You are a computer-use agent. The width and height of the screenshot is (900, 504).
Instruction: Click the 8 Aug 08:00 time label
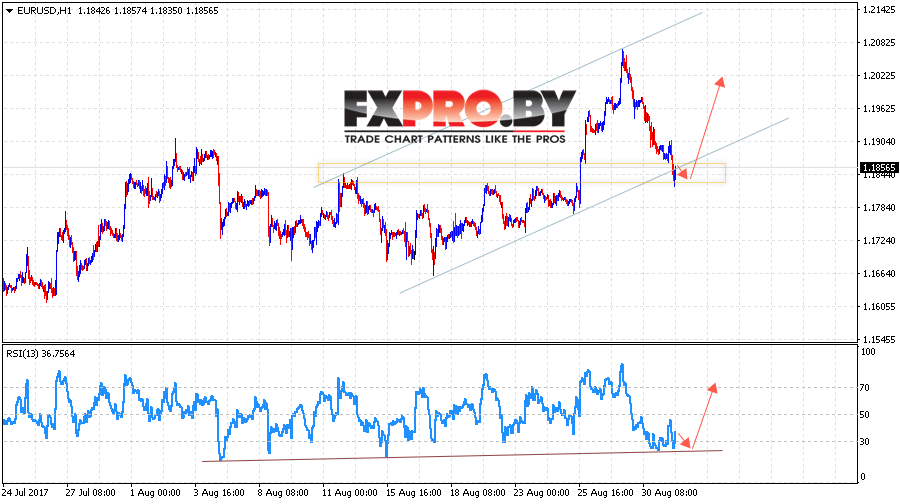(x=283, y=493)
